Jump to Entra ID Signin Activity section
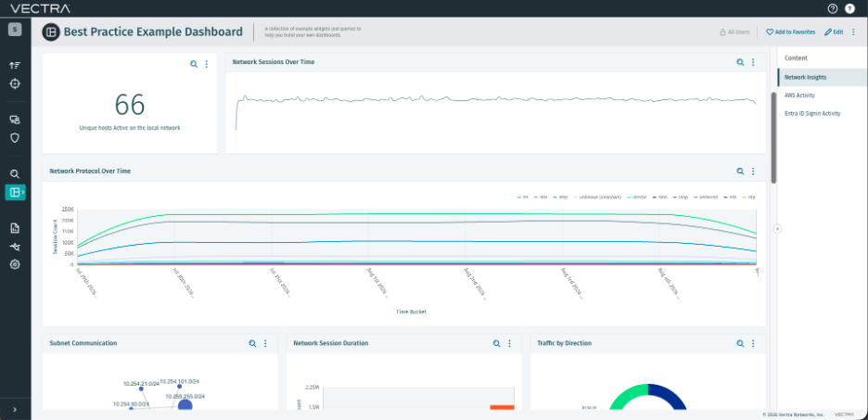This screenshot has height=420, width=868. (x=812, y=113)
